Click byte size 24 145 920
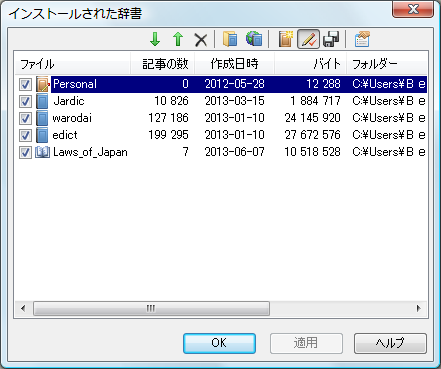 coord(313,118)
